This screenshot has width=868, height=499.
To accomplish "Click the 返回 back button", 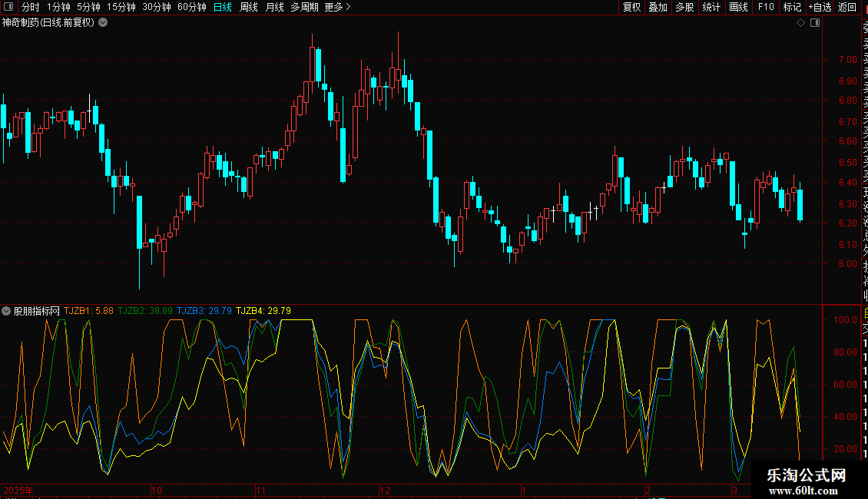I will (x=847, y=7).
